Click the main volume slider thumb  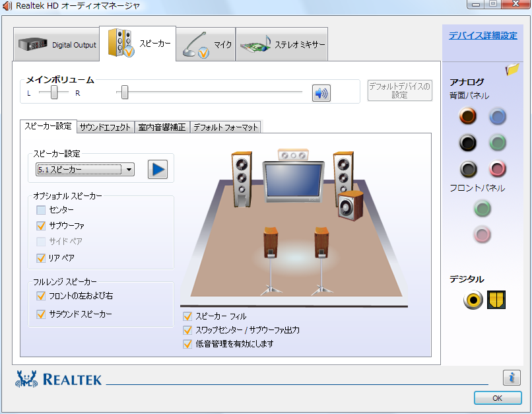pos(125,92)
